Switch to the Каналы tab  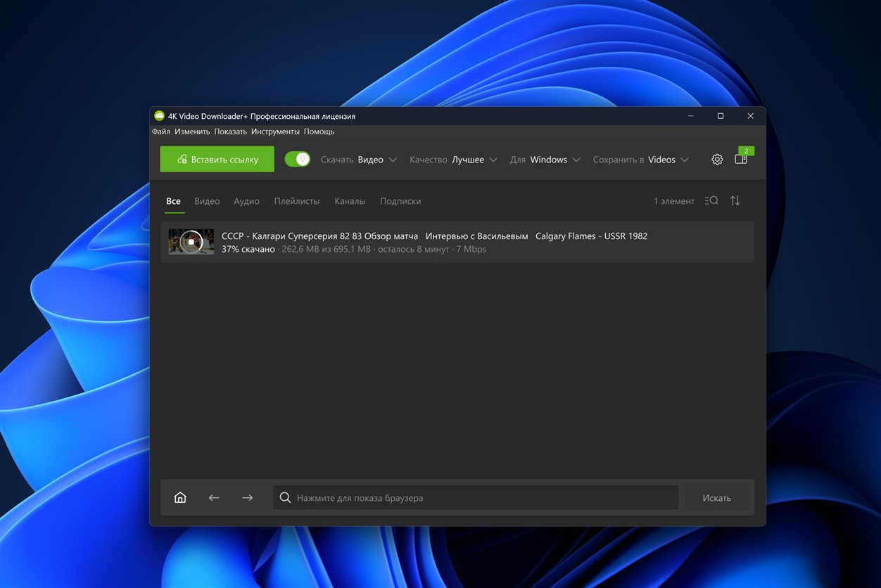350,201
